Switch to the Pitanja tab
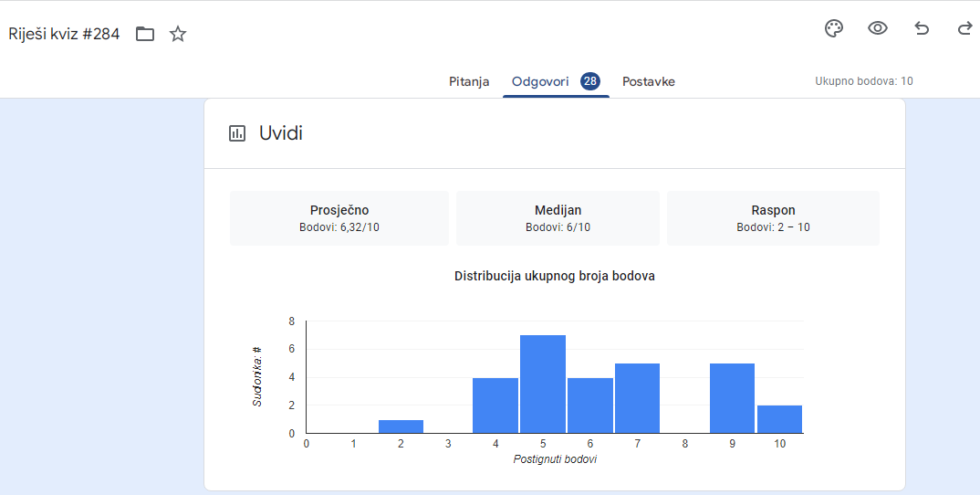 click(469, 81)
